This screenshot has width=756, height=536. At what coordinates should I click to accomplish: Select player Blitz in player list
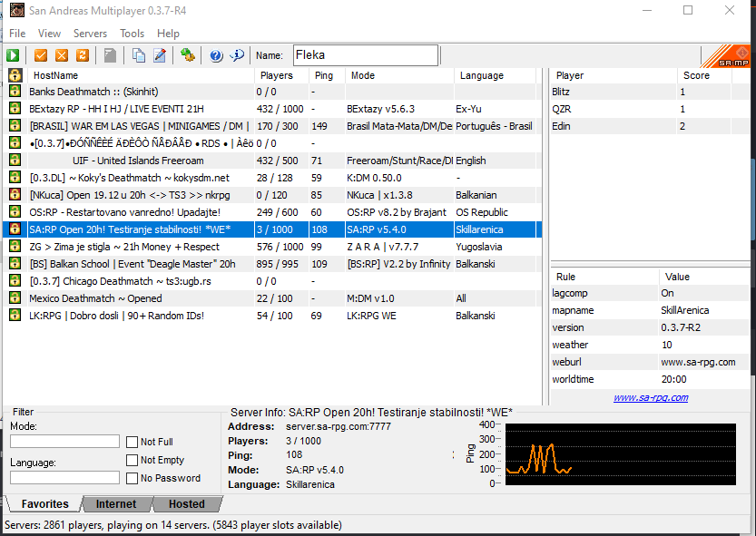(650, 92)
